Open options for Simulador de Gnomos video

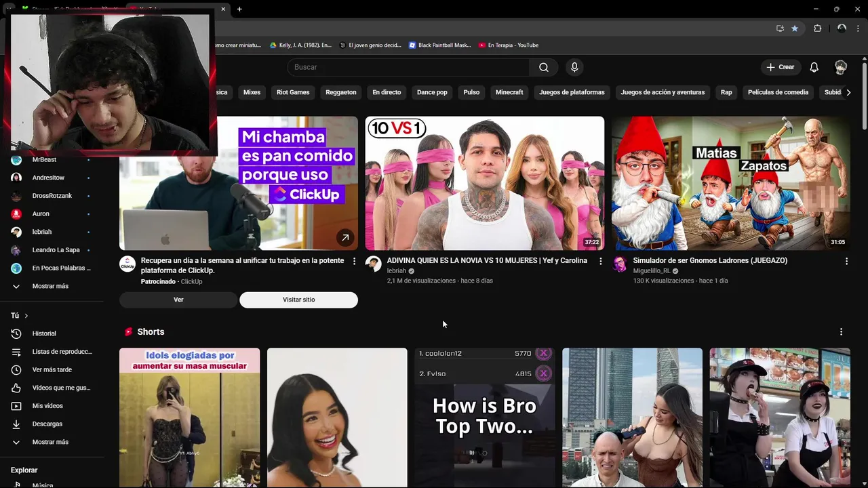pyautogui.click(x=846, y=261)
